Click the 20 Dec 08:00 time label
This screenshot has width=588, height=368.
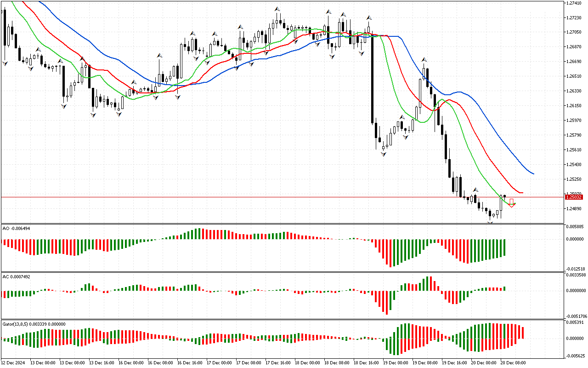513,363
